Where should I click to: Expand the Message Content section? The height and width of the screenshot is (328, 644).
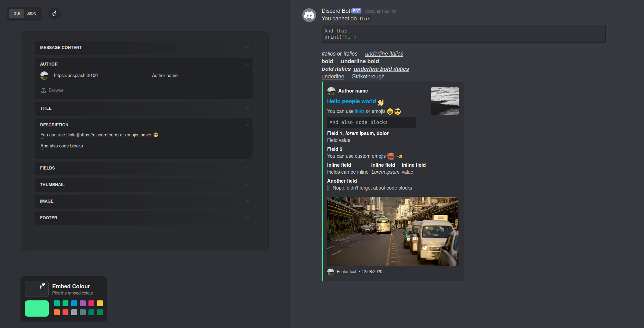point(144,48)
